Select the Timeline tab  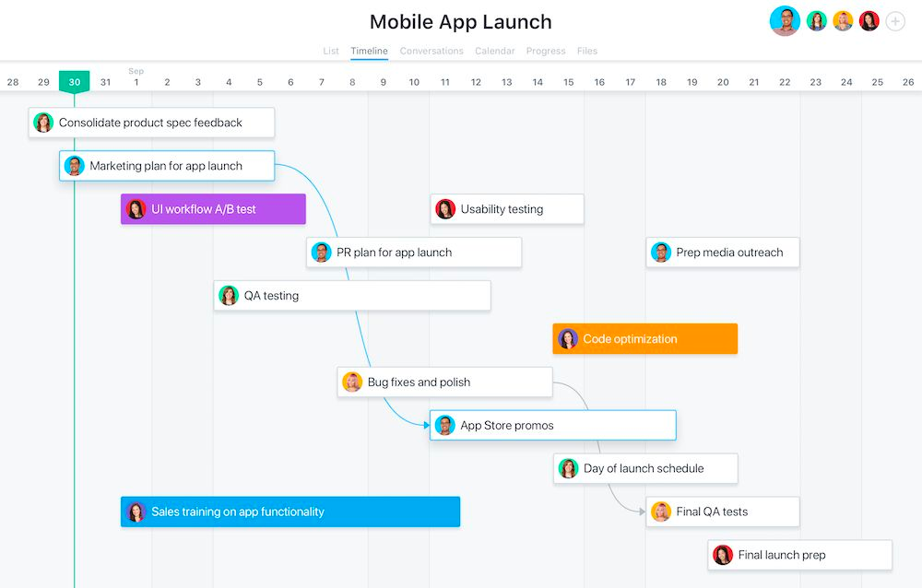tap(370, 52)
